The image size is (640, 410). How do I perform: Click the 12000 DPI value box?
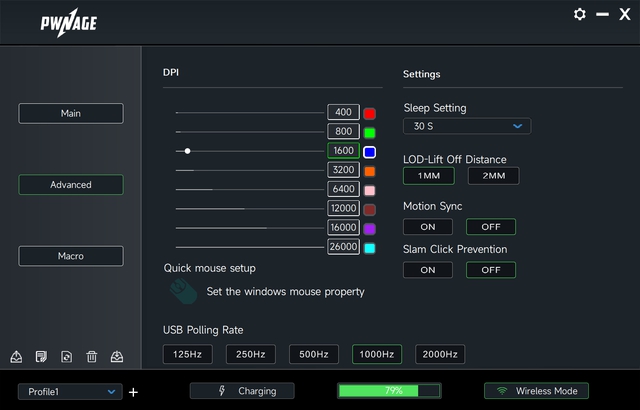coord(343,208)
